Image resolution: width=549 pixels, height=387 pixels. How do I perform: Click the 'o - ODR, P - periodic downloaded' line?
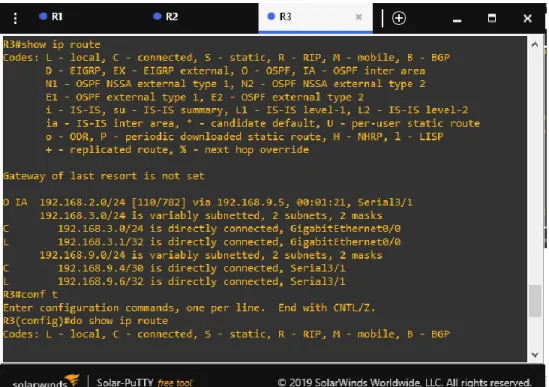coord(244,137)
